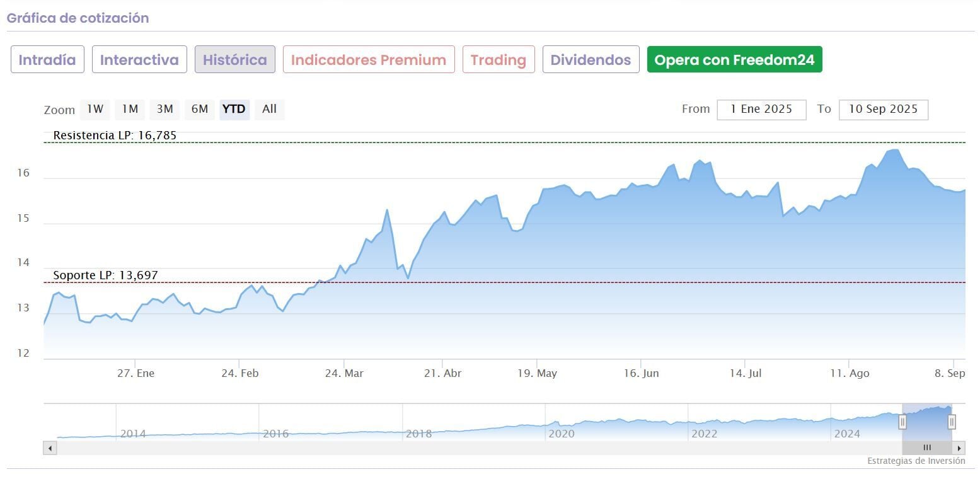Open Indicadores Premium tab
980x479 pixels.
(369, 60)
